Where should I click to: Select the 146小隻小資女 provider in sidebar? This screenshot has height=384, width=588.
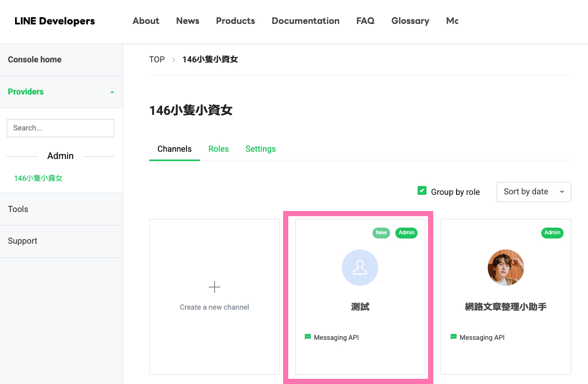tap(38, 178)
